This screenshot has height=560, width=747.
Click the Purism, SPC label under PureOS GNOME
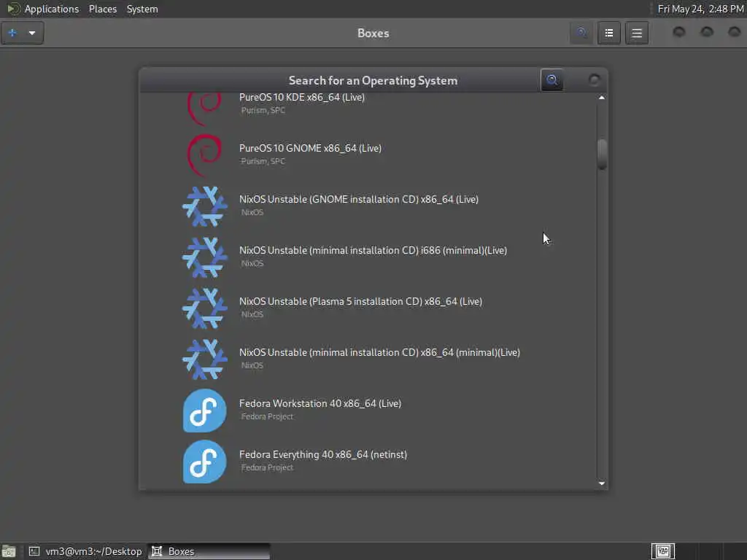point(263,161)
